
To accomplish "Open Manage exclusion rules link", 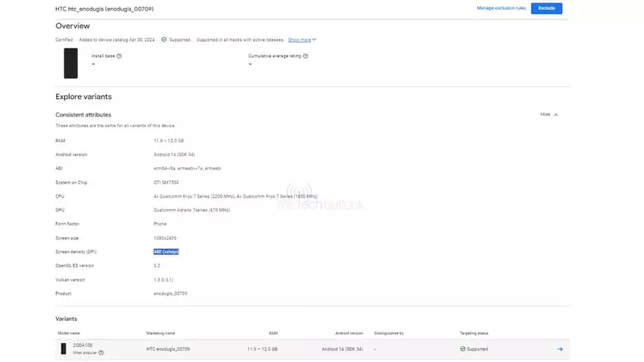I will click(501, 8).
